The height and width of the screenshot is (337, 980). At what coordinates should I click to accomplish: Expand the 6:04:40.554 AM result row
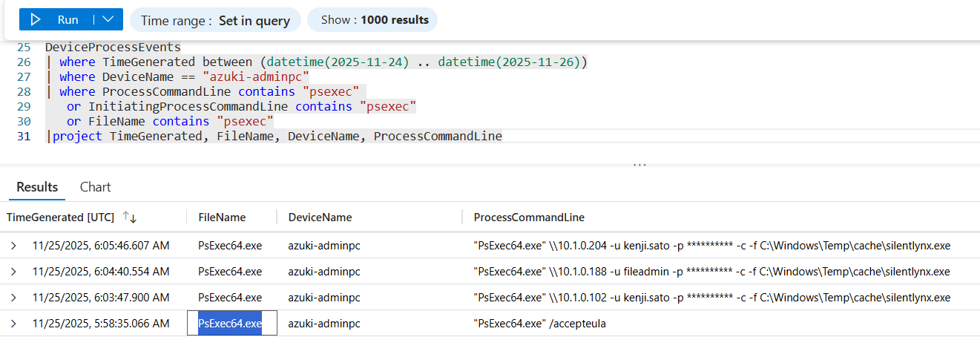tap(13, 271)
